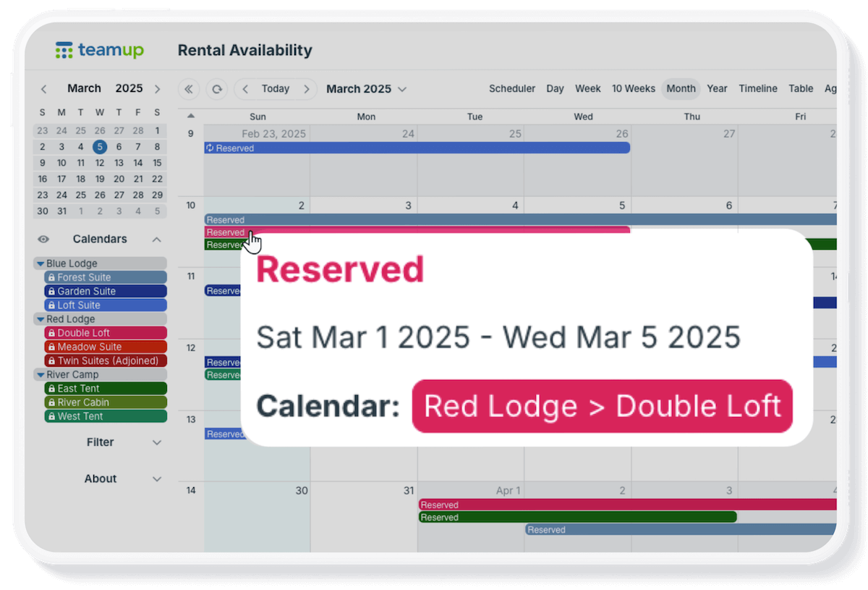Screen dimensions: 868x590
Task: Switch to 10 Weeks view
Action: click(x=634, y=89)
